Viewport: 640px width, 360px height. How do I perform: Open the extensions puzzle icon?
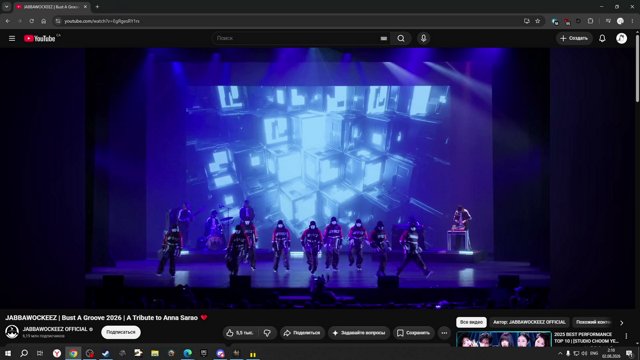[590, 21]
